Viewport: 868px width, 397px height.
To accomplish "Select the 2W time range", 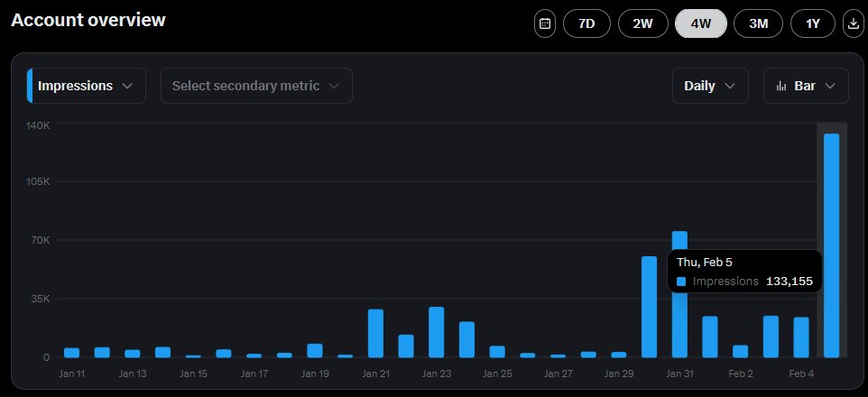I will point(642,23).
